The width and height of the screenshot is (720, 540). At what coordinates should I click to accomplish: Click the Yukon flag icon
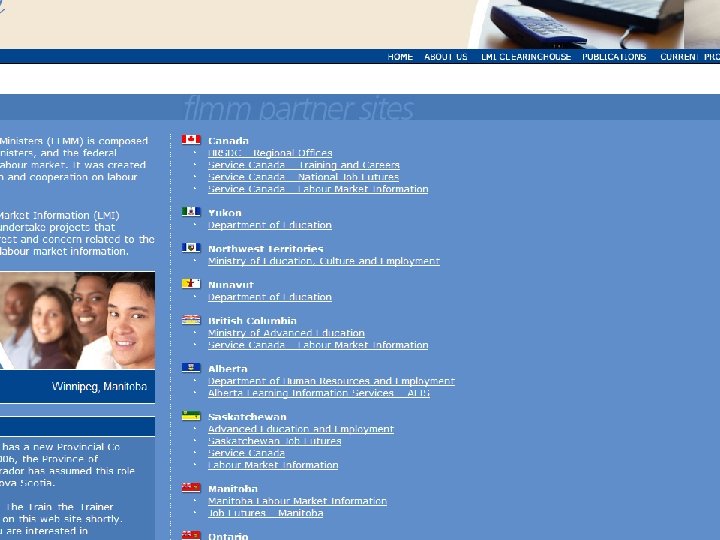(191, 212)
